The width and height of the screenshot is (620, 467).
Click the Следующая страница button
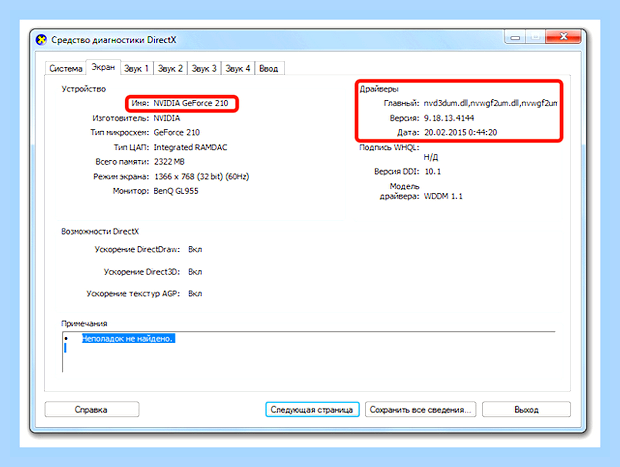pos(312,410)
